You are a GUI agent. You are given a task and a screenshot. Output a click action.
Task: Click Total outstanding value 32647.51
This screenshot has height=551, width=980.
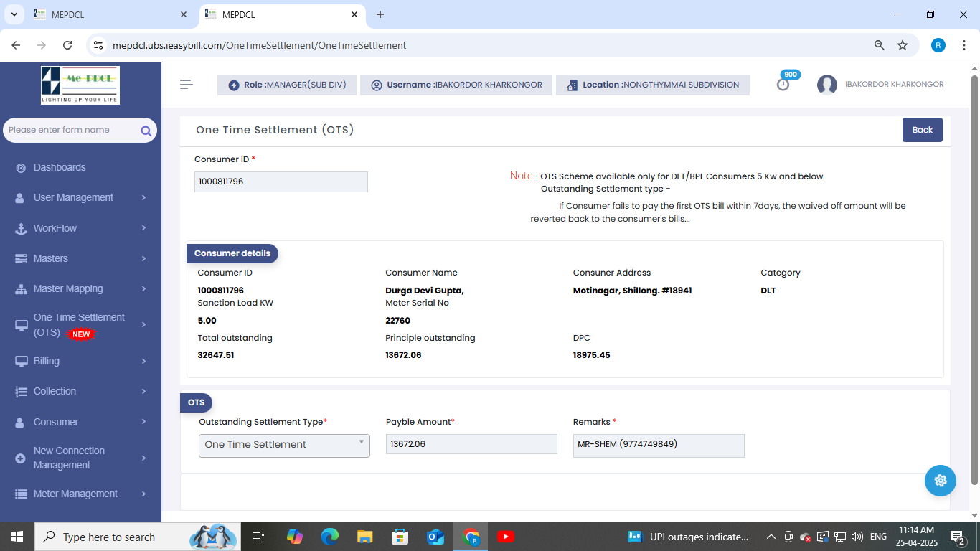216,355
